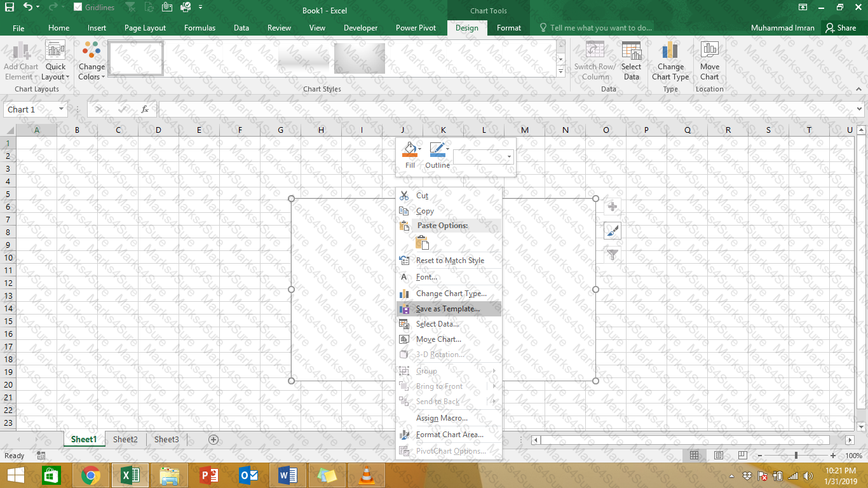The width and height of the screenshot is (868, 488).
Task: Choose Format Chart Area... in context menu
Action: (x=449, y=435)
